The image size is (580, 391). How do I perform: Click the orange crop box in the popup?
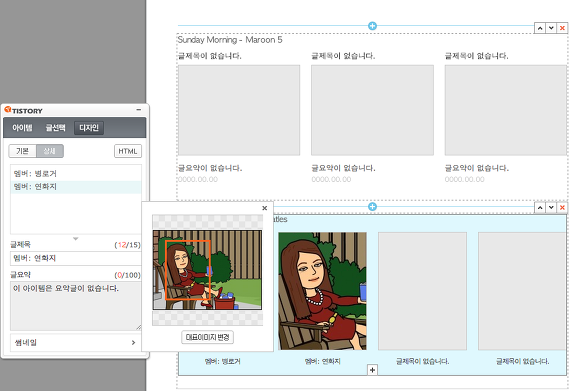[188, 270]
